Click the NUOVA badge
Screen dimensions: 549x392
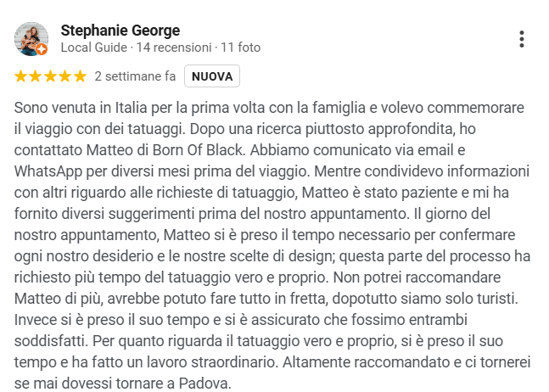coord(212,76)
